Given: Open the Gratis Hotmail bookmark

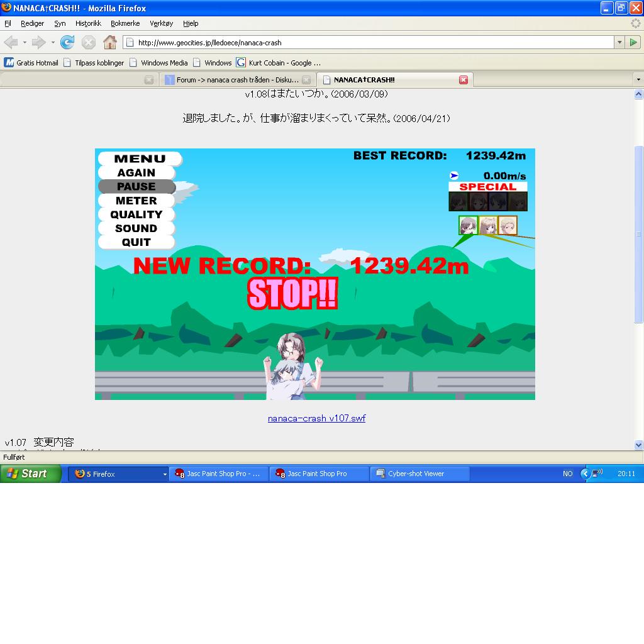Looking at the screenshot, I should pos(31,63).
